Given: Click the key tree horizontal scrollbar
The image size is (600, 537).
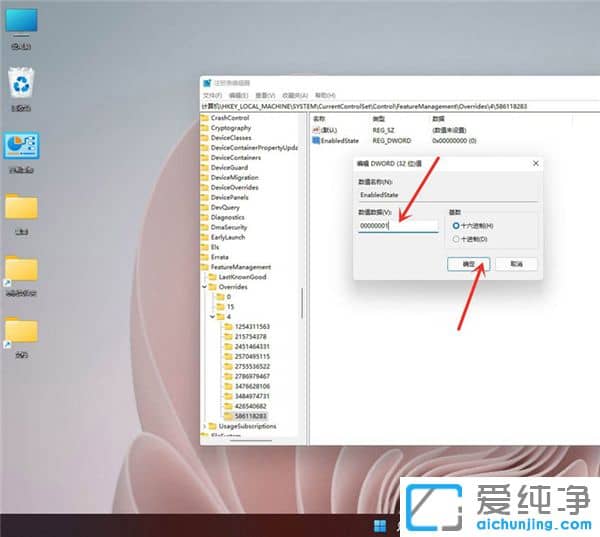Looking at the screenshot, I should click(x=250, y=439).
